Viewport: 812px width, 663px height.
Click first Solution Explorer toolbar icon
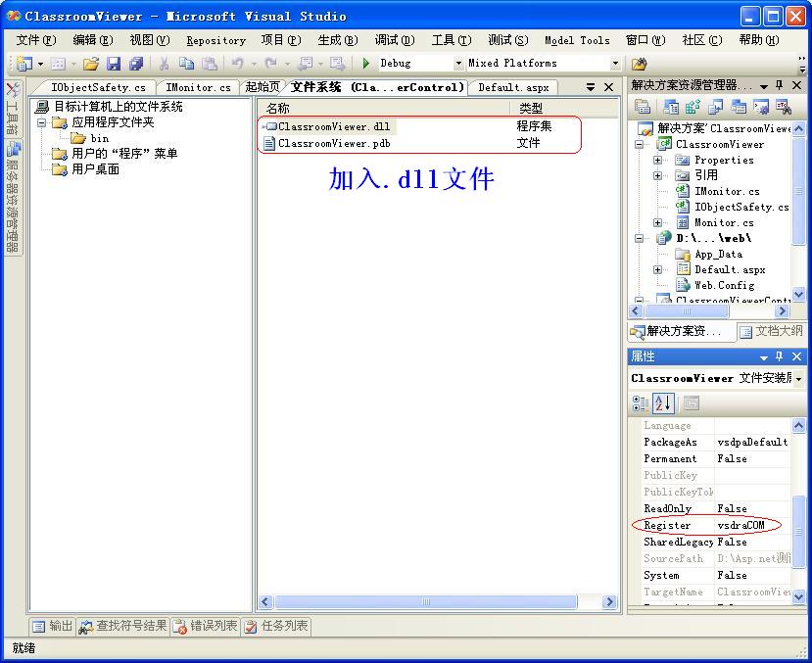pyautogui.click(x=643, y=107)
